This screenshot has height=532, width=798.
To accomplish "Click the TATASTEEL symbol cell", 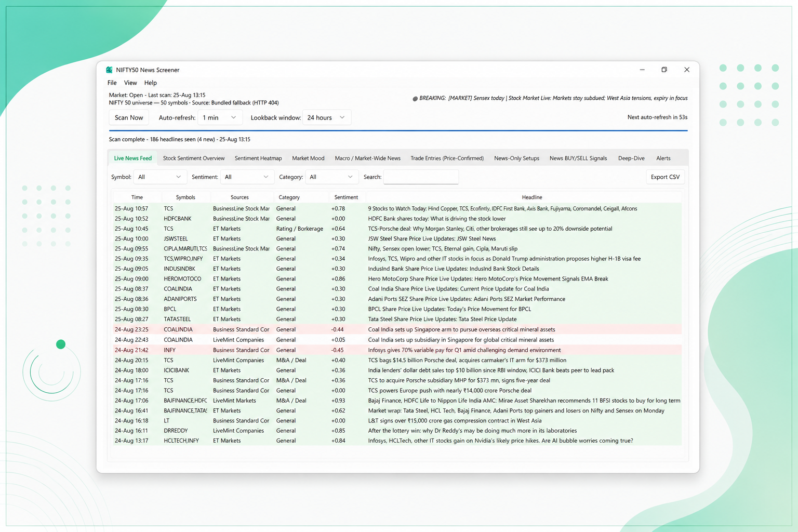I will (177, 320).
